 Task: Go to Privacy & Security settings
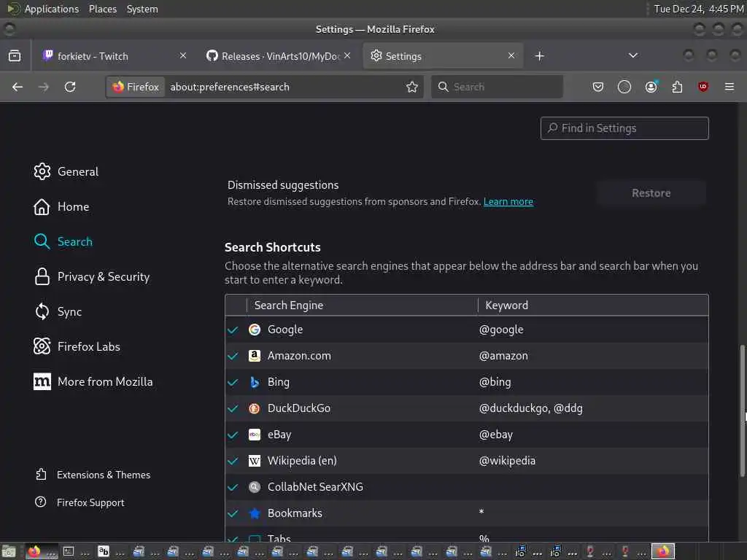coord(91,276)
